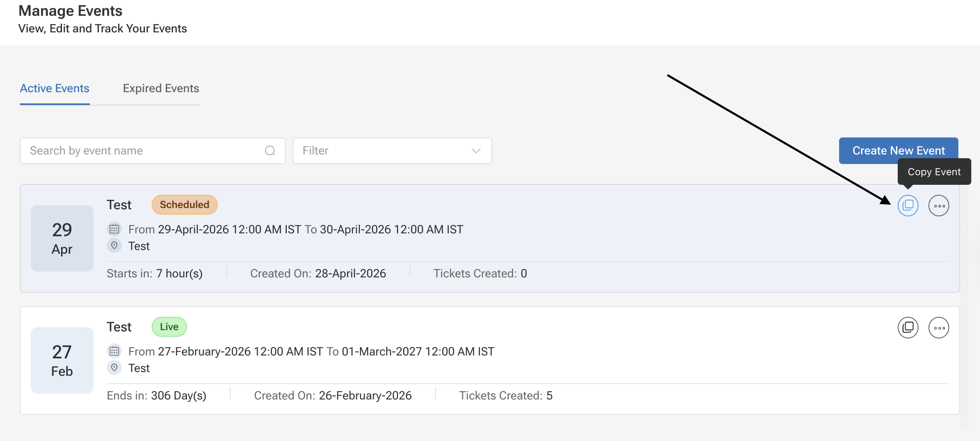Screen dimensions: 980x441
Task: Click calendar icon in the 27-February event
Action: tap(114, 351)
